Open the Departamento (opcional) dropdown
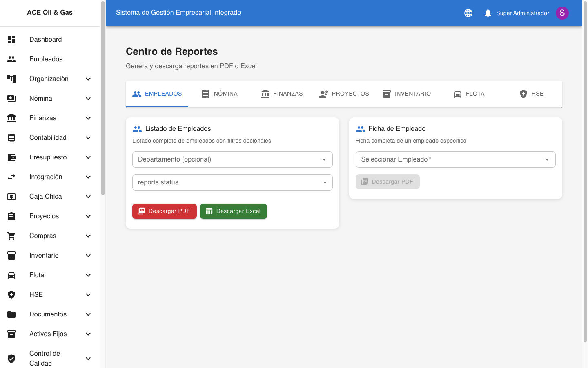Viewport: 588px width, 368px height. [x=232, y=159]
